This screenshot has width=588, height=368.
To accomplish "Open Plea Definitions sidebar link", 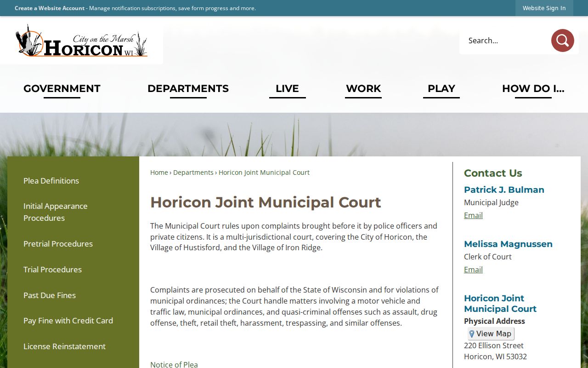I will [x=51, y=181].
